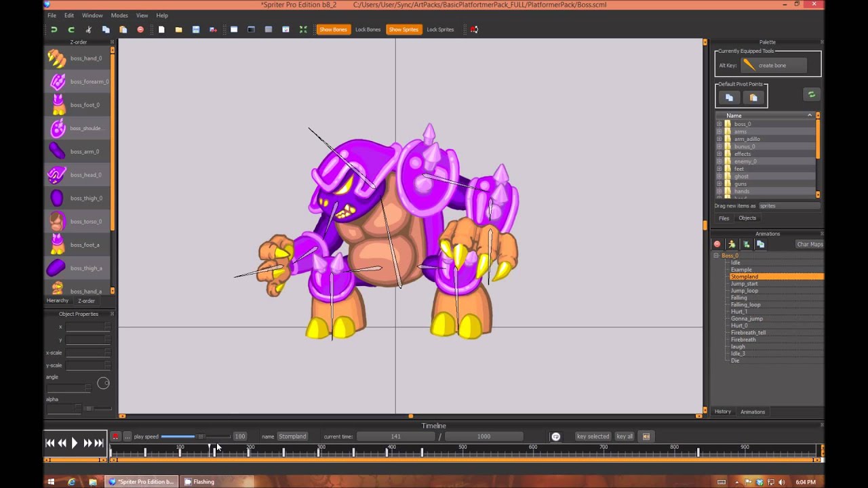Switch to the Hierarchy tab

pyautogui.click(x=58, y=301)
